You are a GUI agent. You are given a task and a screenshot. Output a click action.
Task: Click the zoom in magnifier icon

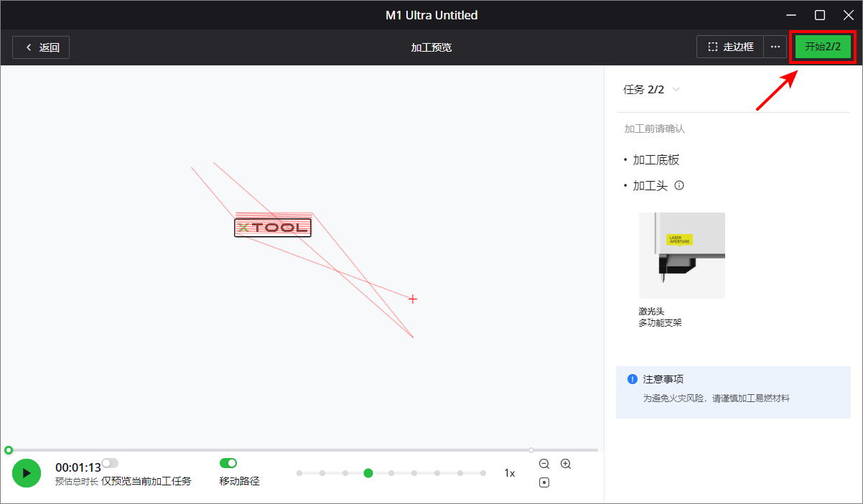pos(566,465)
